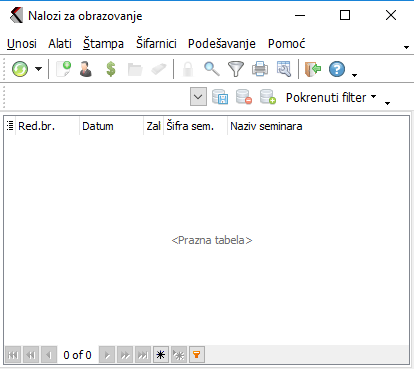Toggle the orange filter button in navigator
The image size is (414, 369).
197,355
